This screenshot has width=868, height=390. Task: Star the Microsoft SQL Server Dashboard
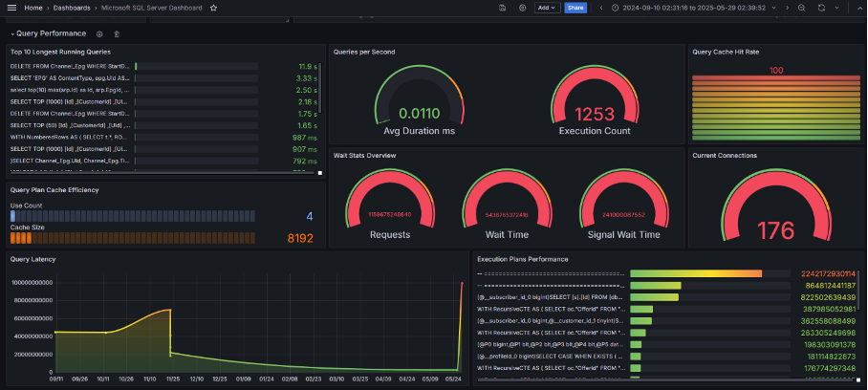click(x=213, y=8)
